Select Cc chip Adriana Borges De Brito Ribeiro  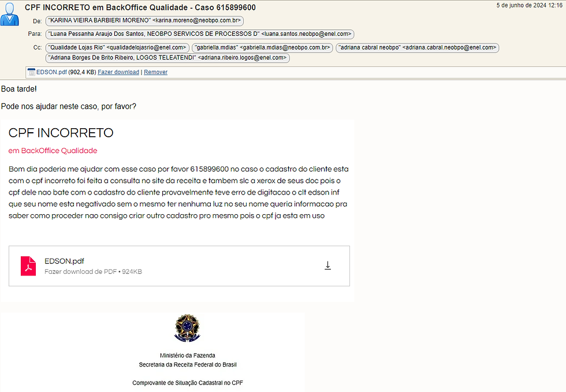tap(168, 58)
